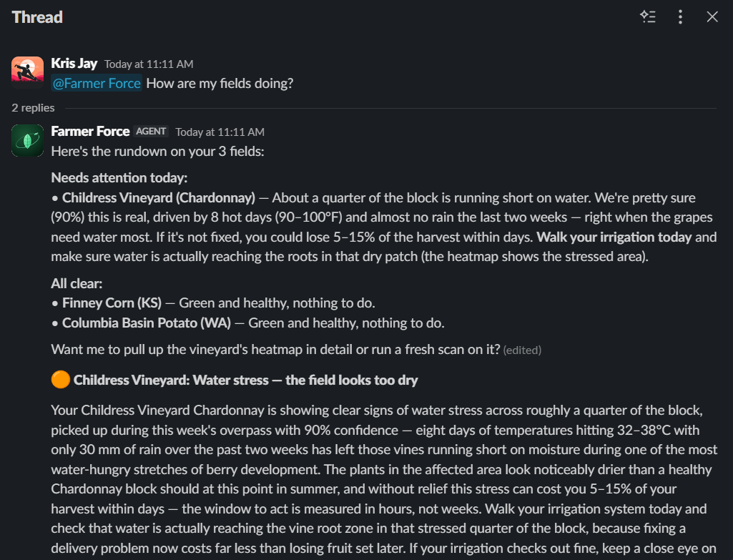Image resolution: width=733 pixels, height=560 pixels.
Task: Click Farmer Force's reply timestamp
Action: tap(220, 132)
